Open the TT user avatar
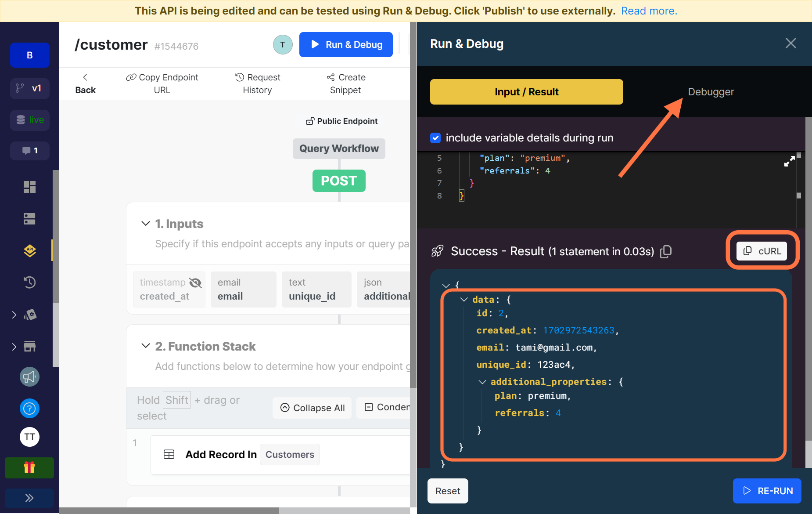812x514 pixels. coord(29,437)
